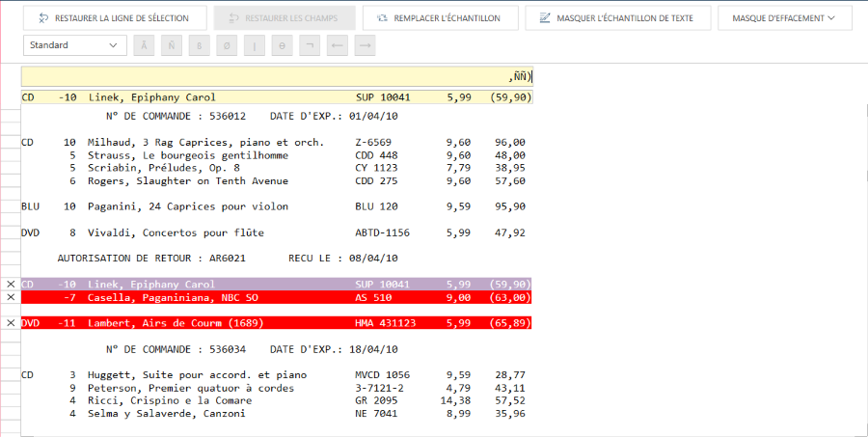Remove the Linek Epiphany Carol purple line
This screenshot has height=437, width=868.
click(11, 285)
